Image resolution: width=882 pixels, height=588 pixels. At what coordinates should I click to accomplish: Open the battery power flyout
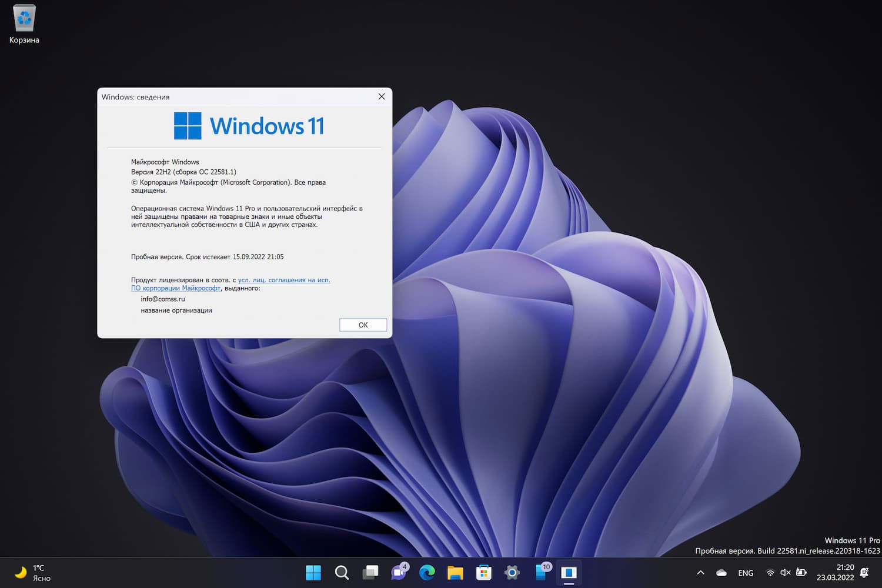tap(801, 572)
